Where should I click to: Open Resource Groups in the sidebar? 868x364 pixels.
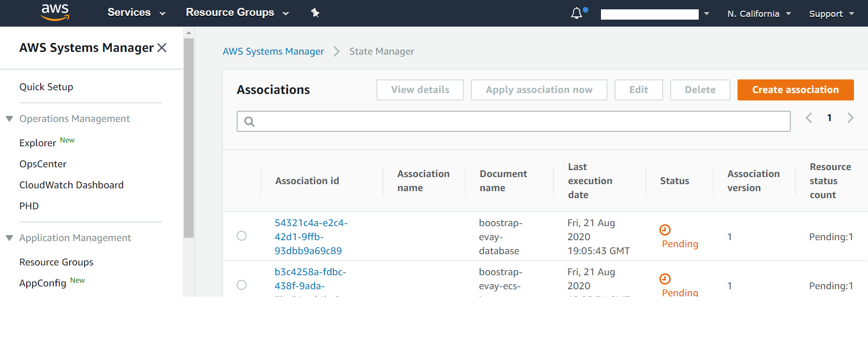(57, 262)
